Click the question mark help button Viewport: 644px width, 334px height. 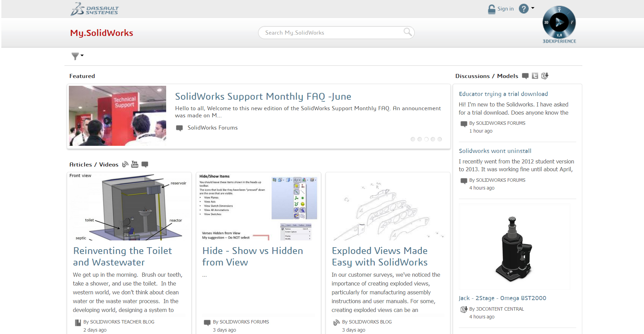coord(524,9)
